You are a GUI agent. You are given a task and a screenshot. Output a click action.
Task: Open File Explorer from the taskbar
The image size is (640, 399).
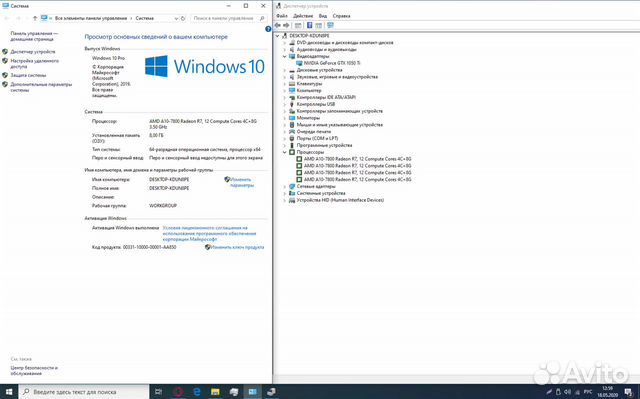pyautogui.click(x=215, y=392)
